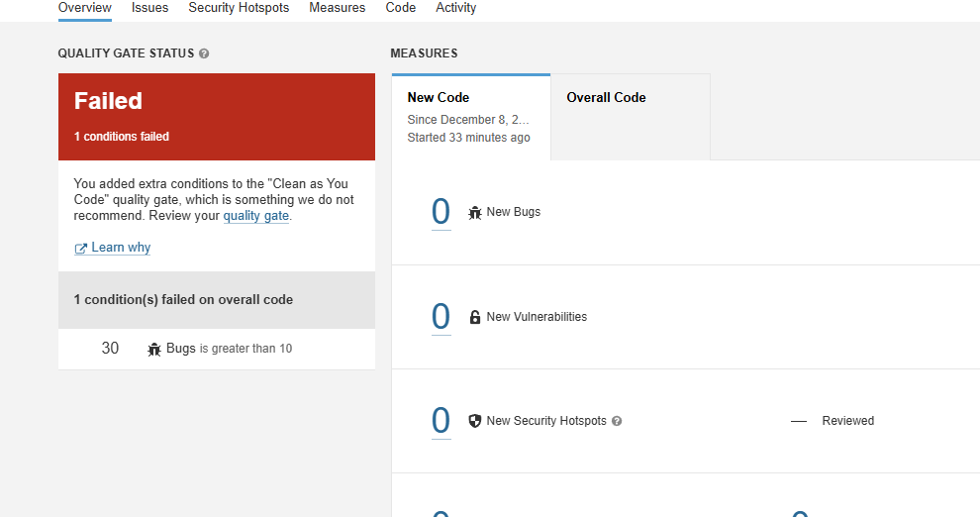
Task: Click the '1 conditions failed' text
Action: tap(121, 137)
